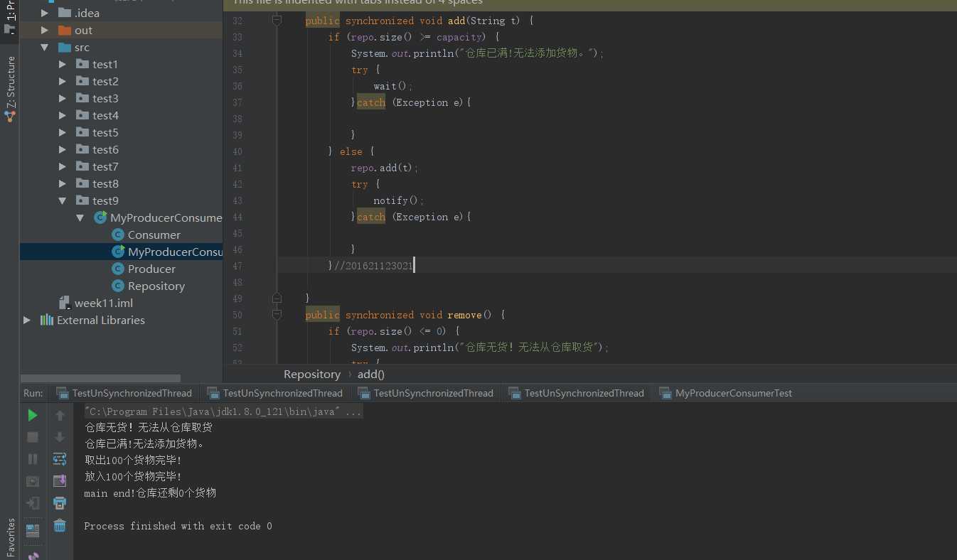The height and width of the screenshot is (560, 957).
Task: Fold the add method at line 32
Action: (x=277, y=21)
